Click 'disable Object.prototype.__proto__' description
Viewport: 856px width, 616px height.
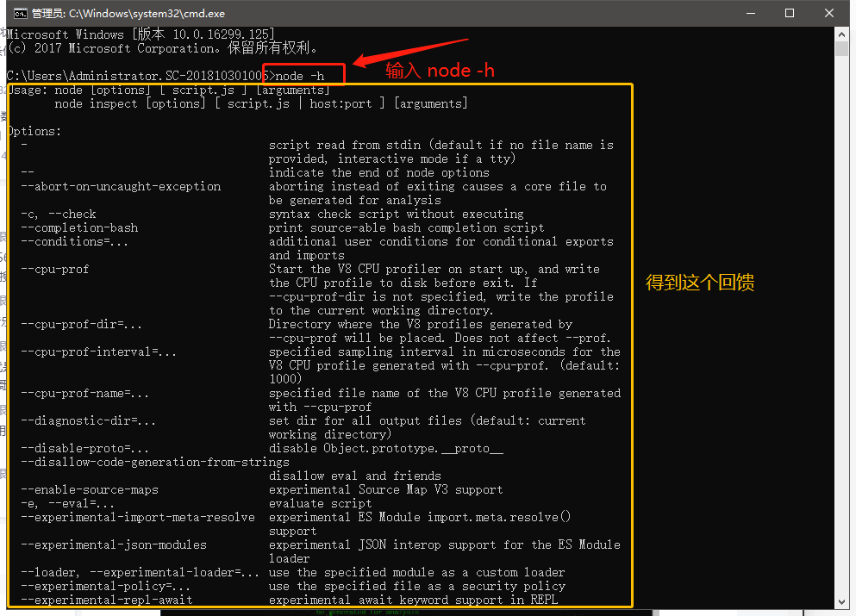pyautogui.click(x=386, y=449)
